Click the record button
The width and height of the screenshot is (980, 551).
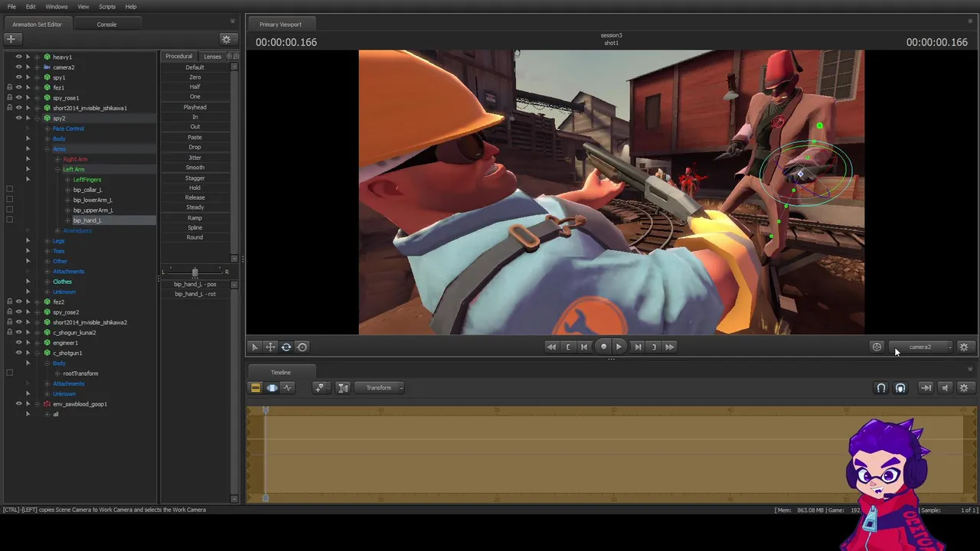(603, 347)
